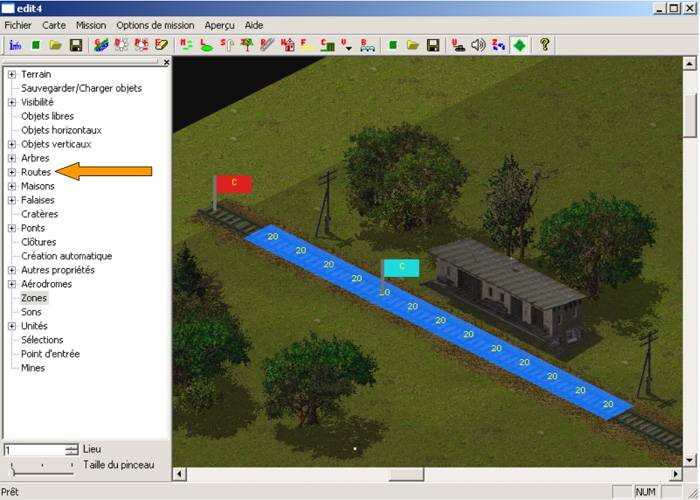Select the house buildings toolbar icon

pos(288,45)
